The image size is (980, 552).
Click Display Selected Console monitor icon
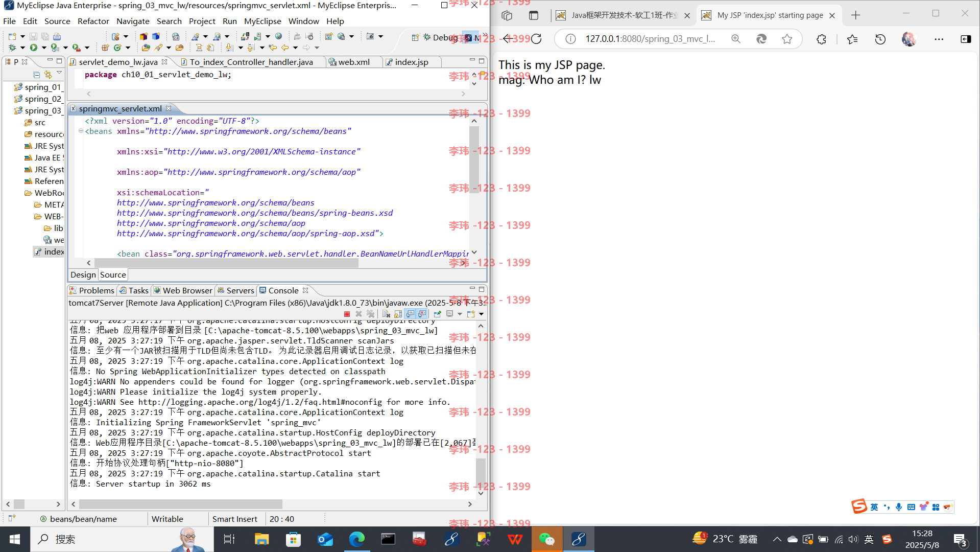click(x=449, y=314)
